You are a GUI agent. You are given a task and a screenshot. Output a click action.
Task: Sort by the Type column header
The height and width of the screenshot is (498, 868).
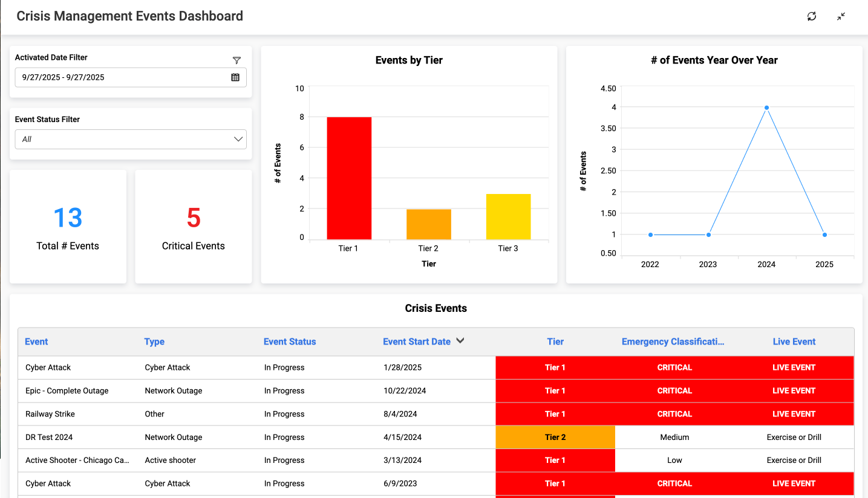pos(154,341)
